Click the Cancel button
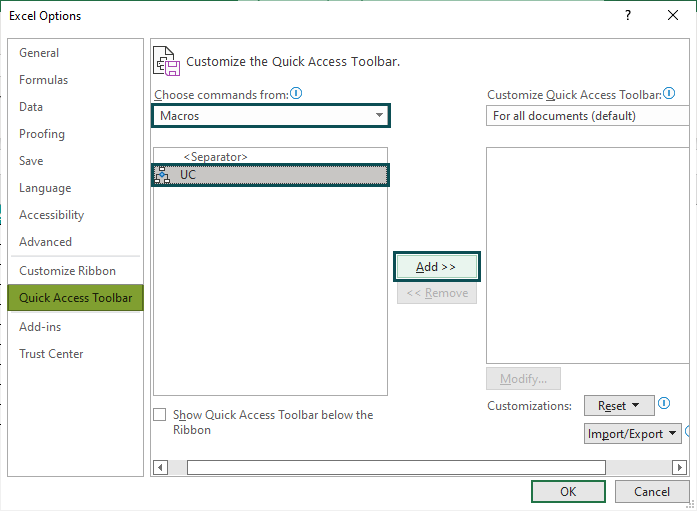697x511 pixels. (652, 491)
